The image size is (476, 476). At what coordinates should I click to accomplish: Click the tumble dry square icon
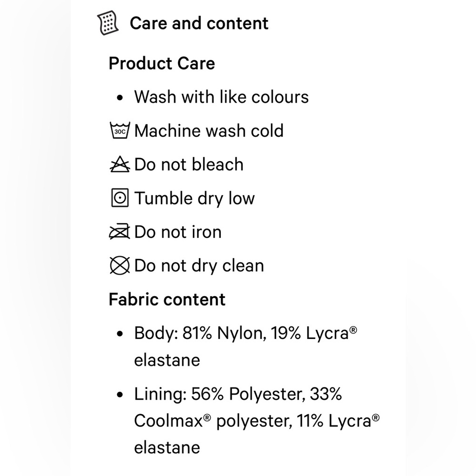tap(120, 198)
